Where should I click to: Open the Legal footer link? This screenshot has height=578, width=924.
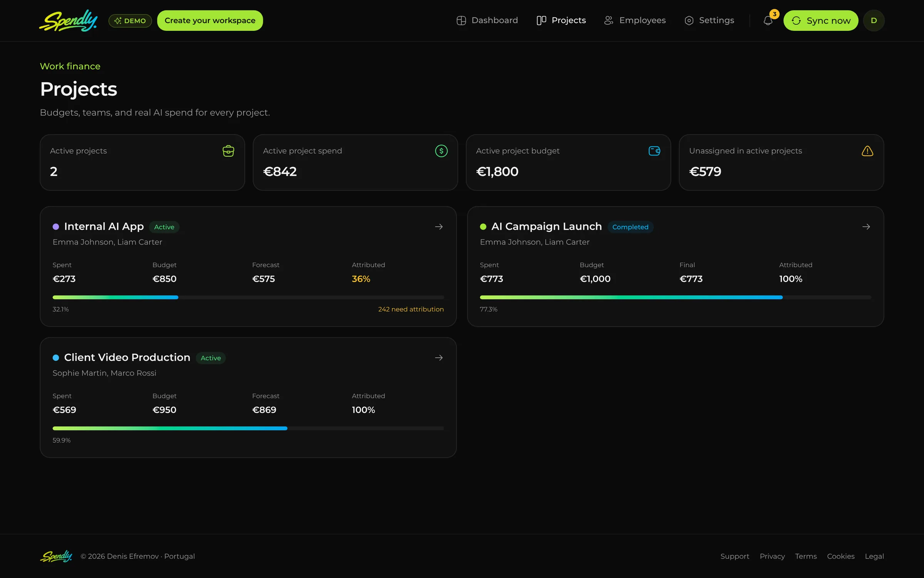(x=874, y=556)
